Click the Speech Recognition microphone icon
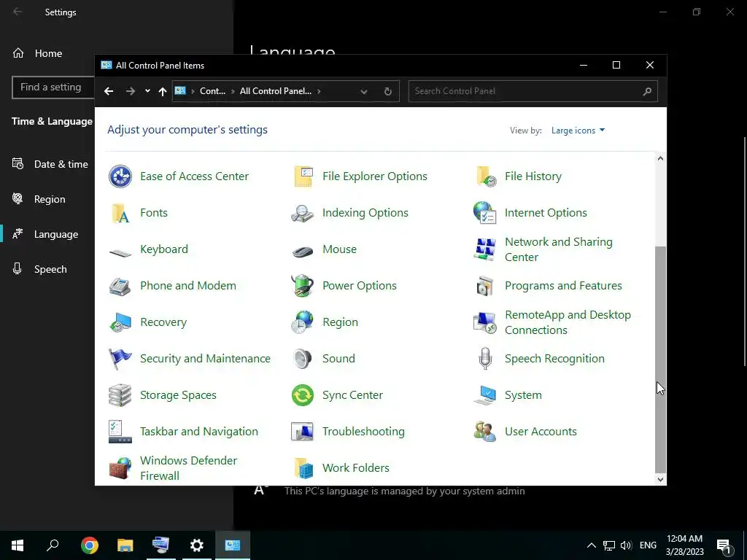This screenshot has width=747, height=560. tap(485, 359)
